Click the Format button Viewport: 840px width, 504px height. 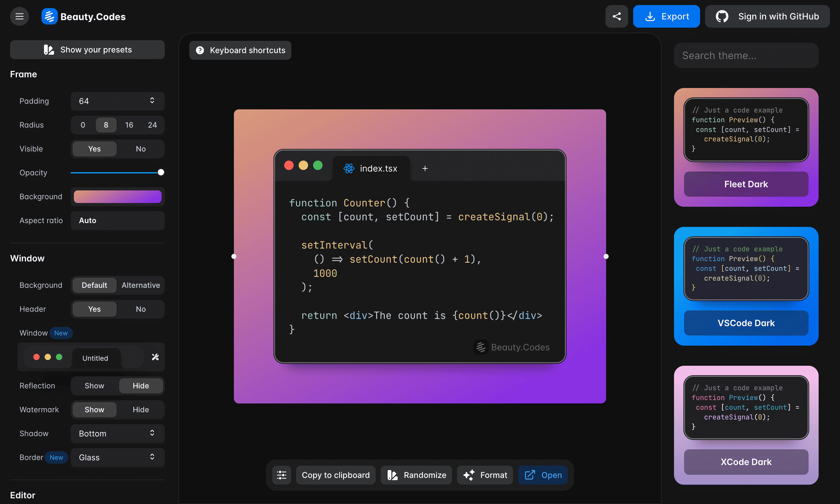click(x=484, y=475)
